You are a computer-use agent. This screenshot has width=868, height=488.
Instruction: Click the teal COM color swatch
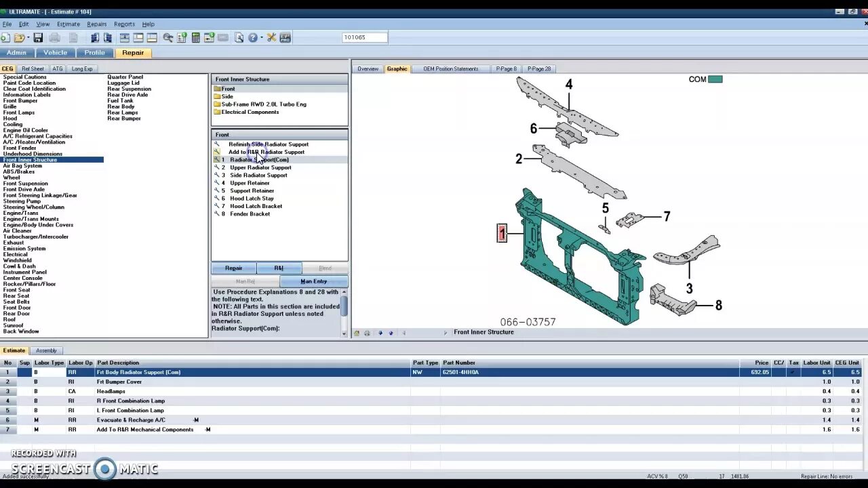click(x=715, y=79)
